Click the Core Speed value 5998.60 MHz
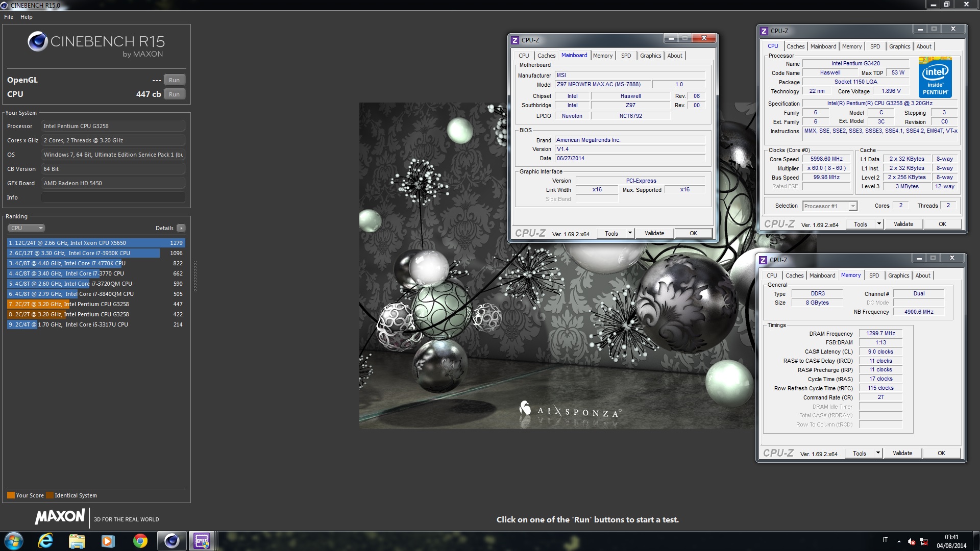 [x=826, y=159]
